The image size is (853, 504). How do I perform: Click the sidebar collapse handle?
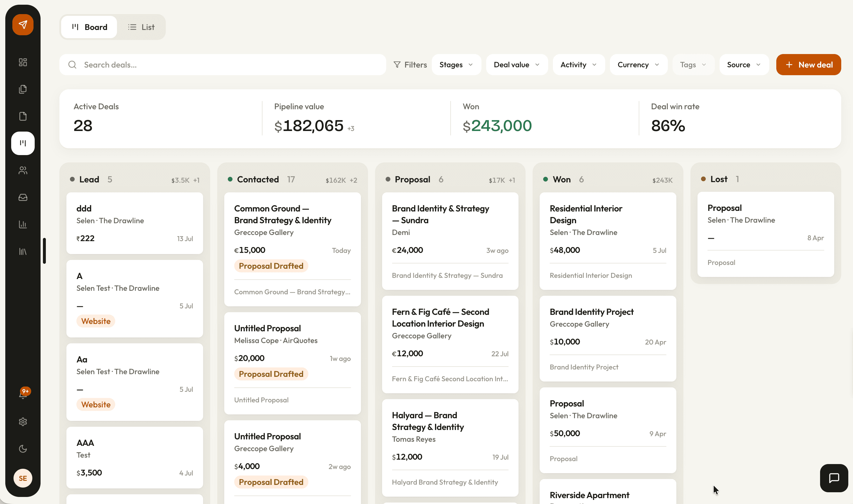coord(44,251)
